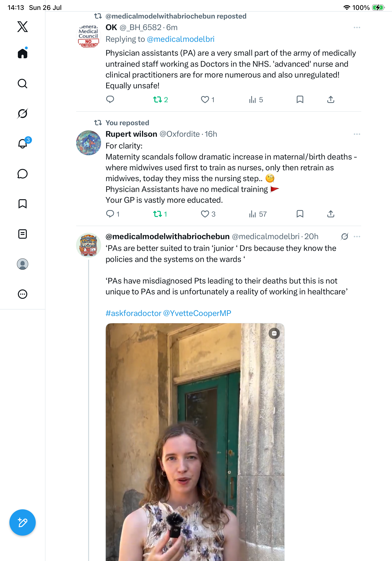Play the video of woman with microphone
The height and width of the screenshot is (561, 392).
tap(195, 442)
